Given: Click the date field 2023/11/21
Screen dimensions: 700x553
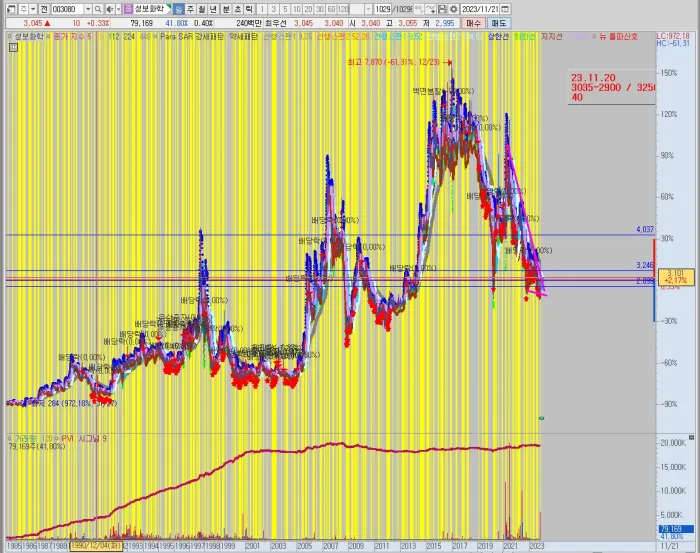Looking at the screenshot, I should click(480, 9).
